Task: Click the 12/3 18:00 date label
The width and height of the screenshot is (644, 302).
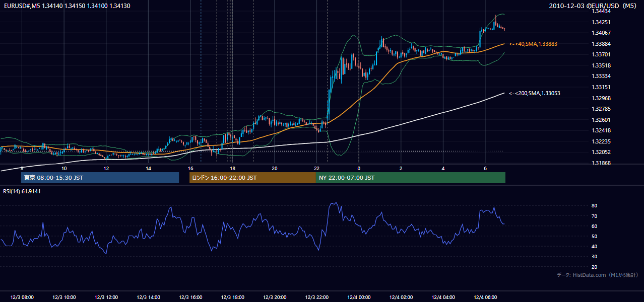Action: tap(232, 297)
